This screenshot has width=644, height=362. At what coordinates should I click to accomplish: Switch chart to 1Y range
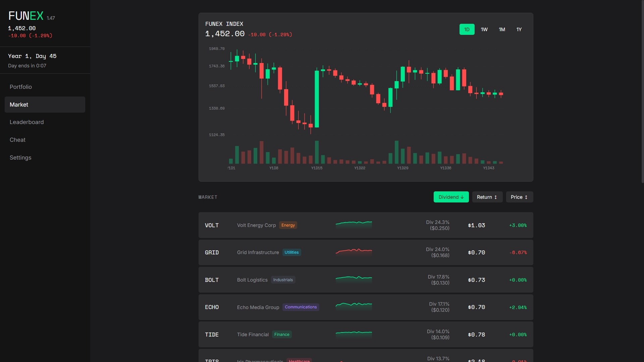(519, 29)
